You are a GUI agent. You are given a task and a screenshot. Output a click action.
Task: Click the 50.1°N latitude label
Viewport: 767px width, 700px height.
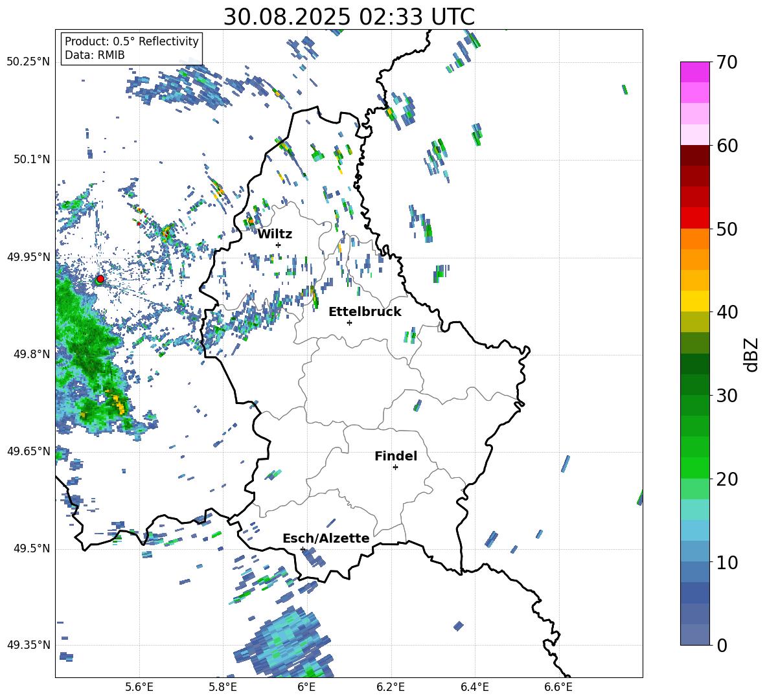coord(32,159)
